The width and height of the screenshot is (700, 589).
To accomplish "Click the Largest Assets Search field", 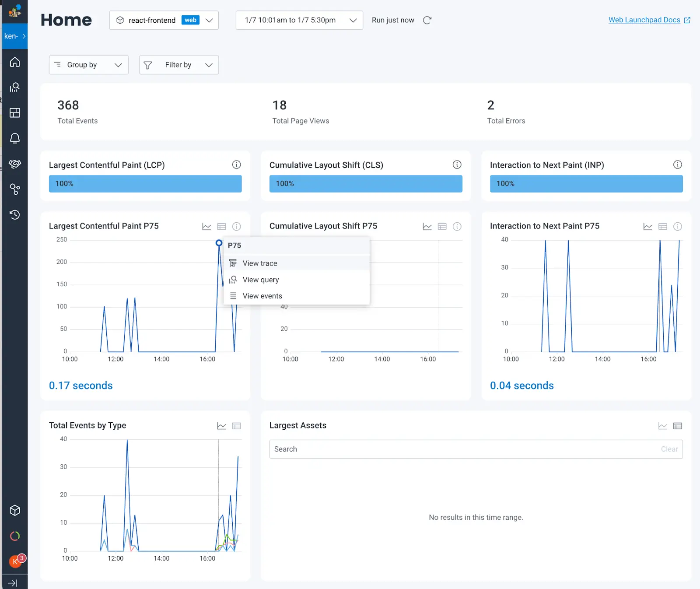I will pos(464,449).
